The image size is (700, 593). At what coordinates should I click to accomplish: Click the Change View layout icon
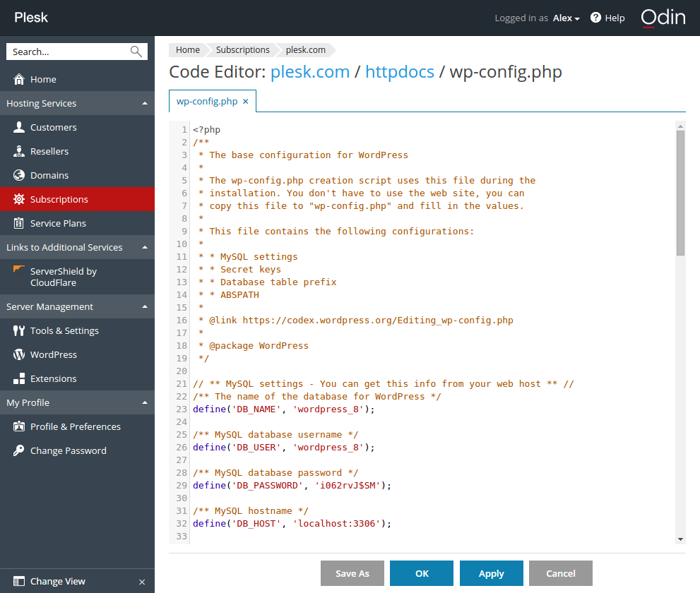[x=19, y=582]
